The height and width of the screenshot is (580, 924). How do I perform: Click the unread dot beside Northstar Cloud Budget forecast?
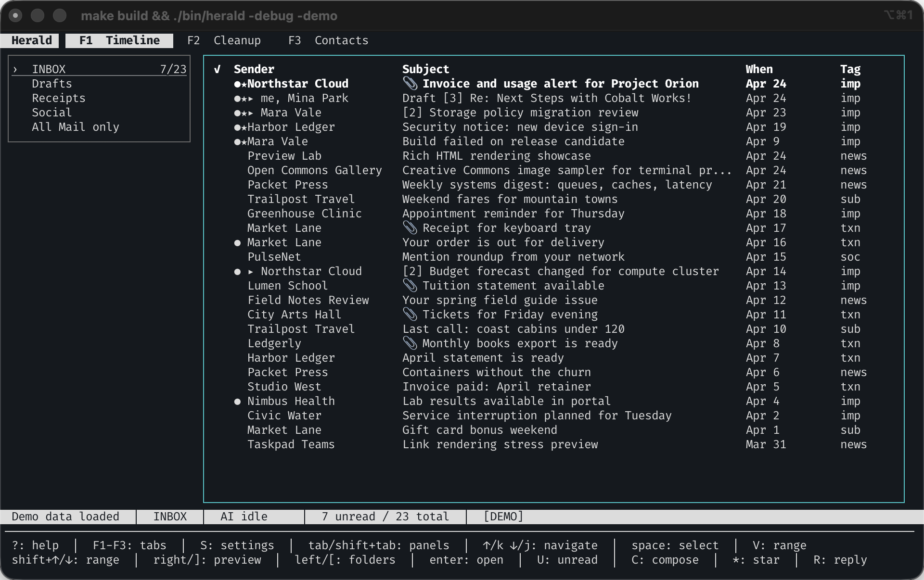237,272
